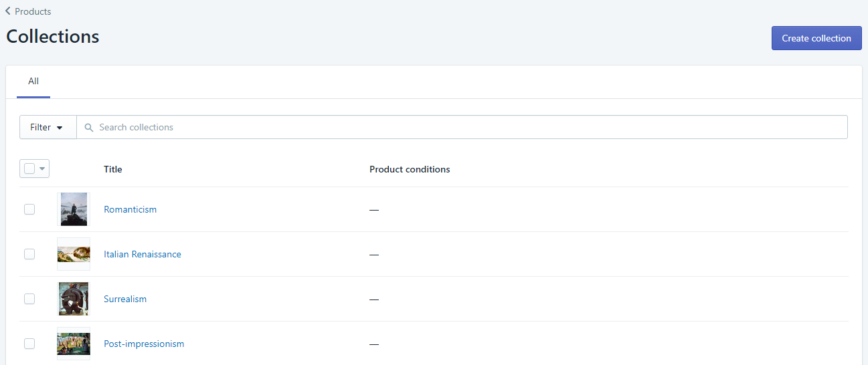Open the Italian Renaissance thumbnail image

(x=74, y=254)
